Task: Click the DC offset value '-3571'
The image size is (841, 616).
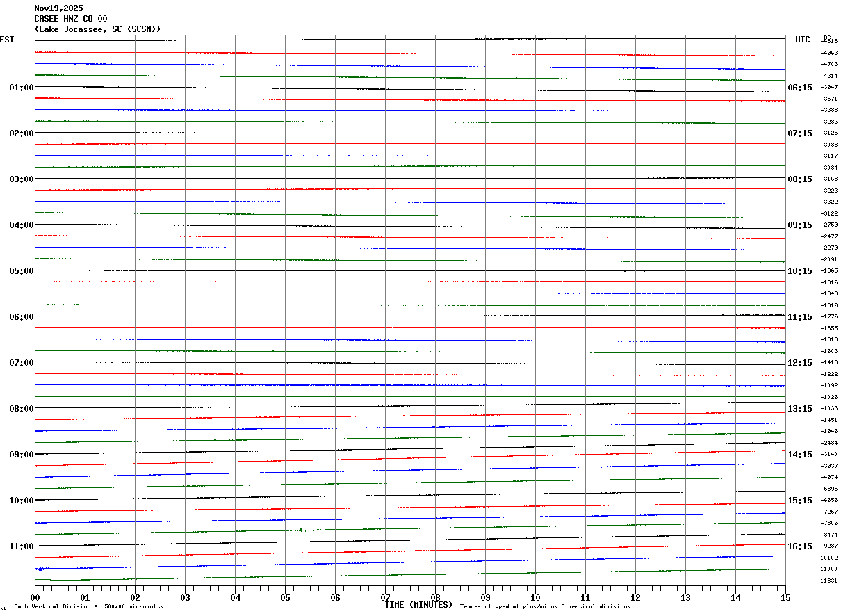Action: 829,99
